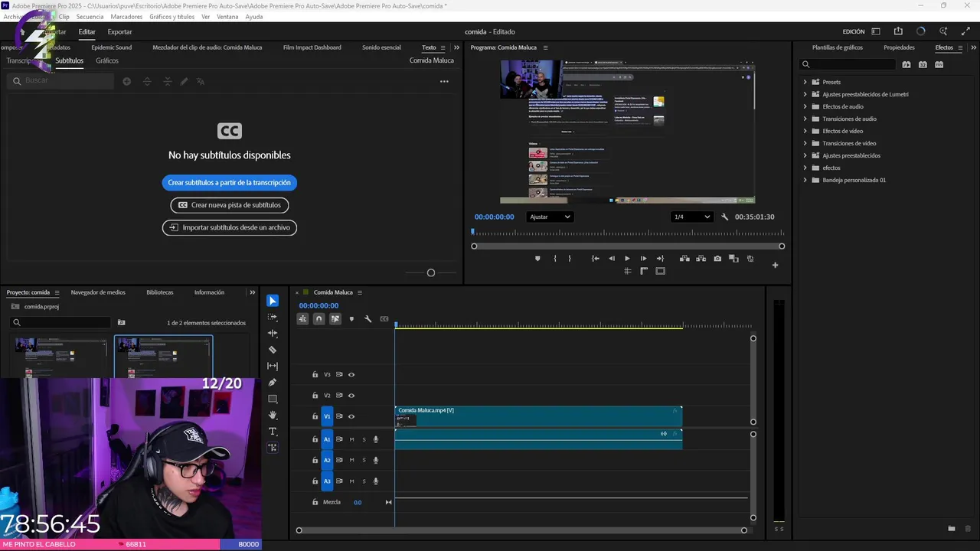The image size is (980, 551).
Task: Expand Efectos de vídeo folder
Action: [805, 131]
